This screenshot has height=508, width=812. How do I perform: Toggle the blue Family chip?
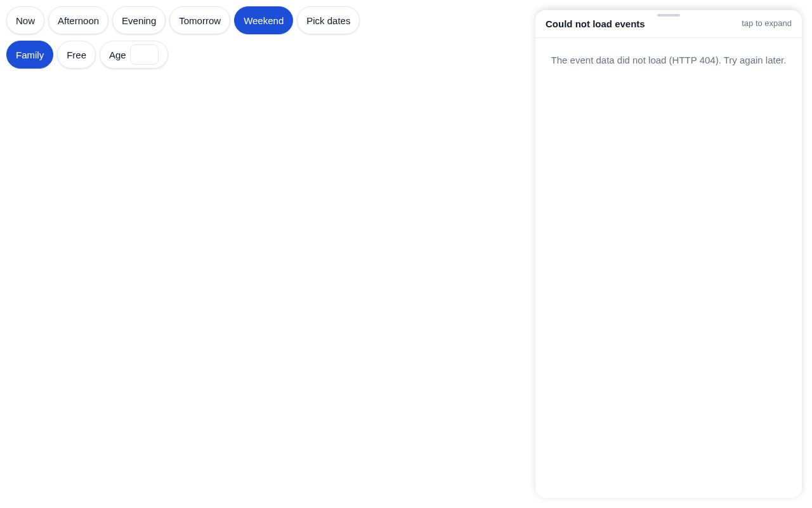pos(30,55)
